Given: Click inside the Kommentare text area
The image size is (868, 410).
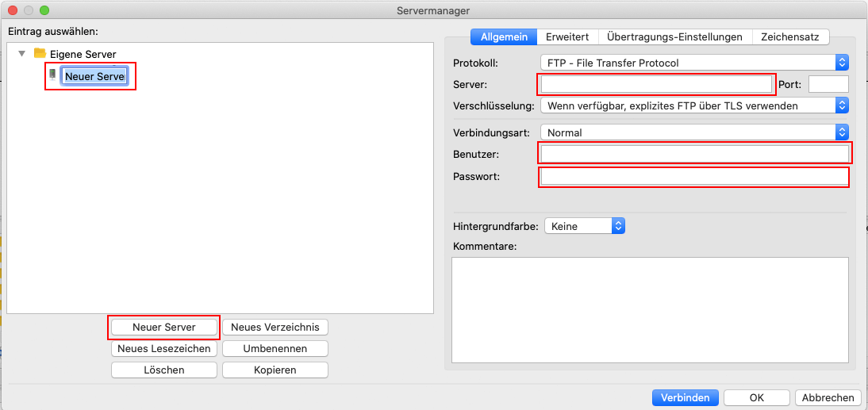Looking at the screenshot, I should [650, 310].
